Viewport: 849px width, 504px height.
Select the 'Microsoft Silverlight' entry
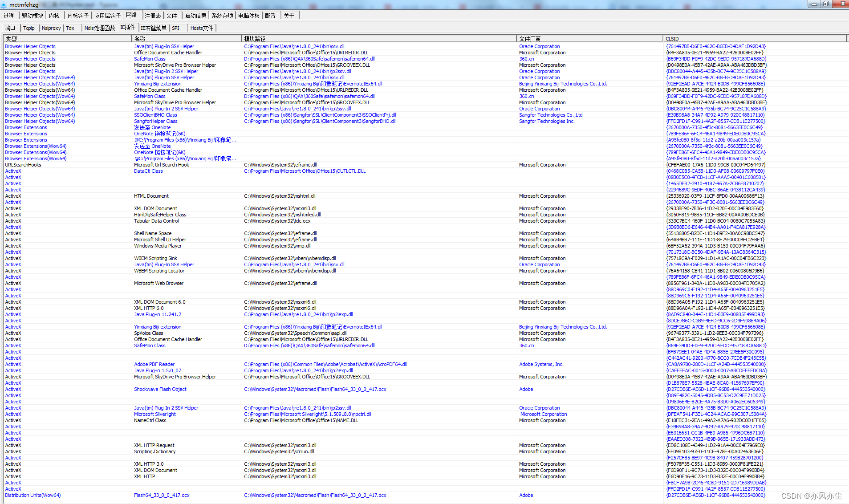pos(155,414)
